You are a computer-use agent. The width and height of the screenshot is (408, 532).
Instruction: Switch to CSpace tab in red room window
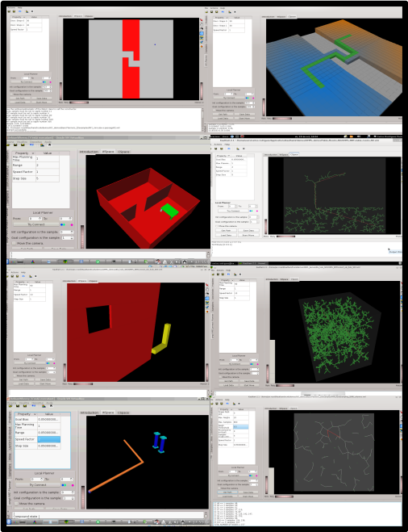(123, 152)
